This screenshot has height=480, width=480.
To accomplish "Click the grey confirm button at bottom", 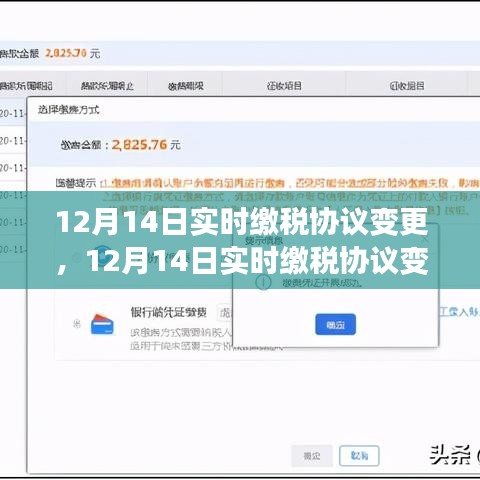I will tap(312, 455).
